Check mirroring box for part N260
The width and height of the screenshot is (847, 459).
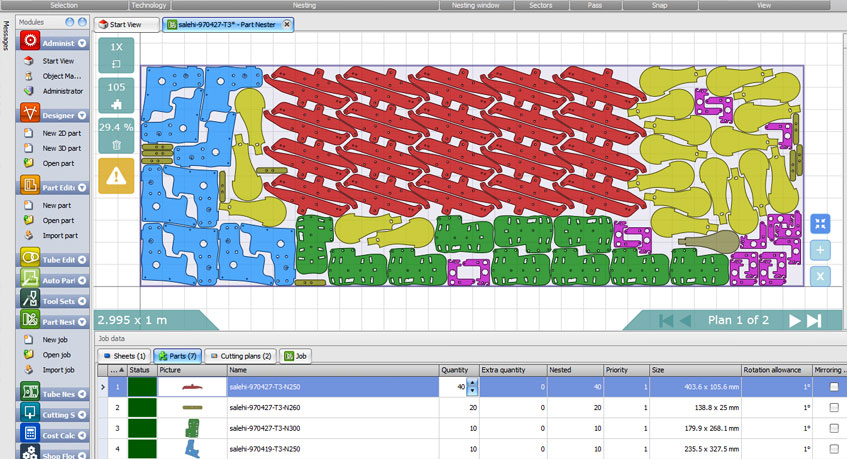(833, 408)
